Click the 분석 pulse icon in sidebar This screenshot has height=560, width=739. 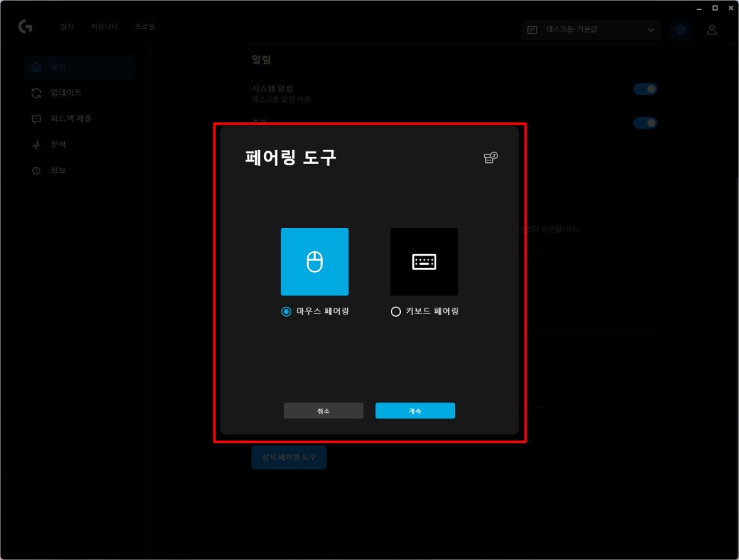36,145
